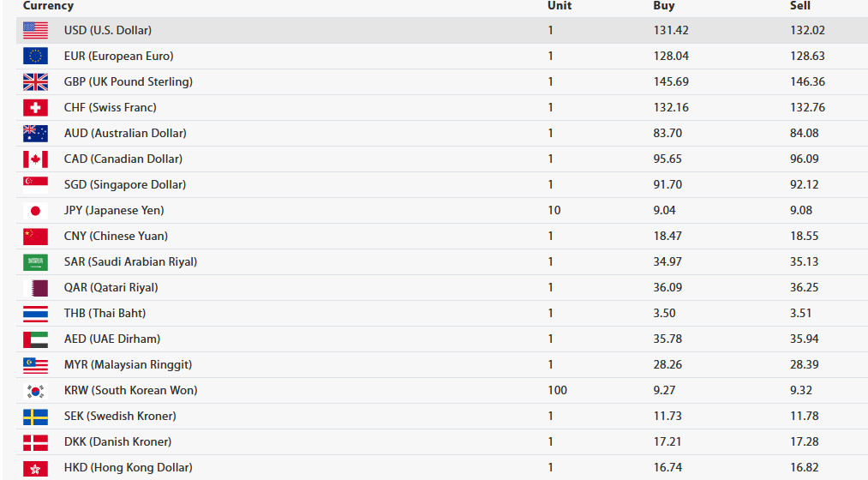Select the SAR (Saudi Arabian Riyal) label
The image size is (868, 480).
[130, 262]
